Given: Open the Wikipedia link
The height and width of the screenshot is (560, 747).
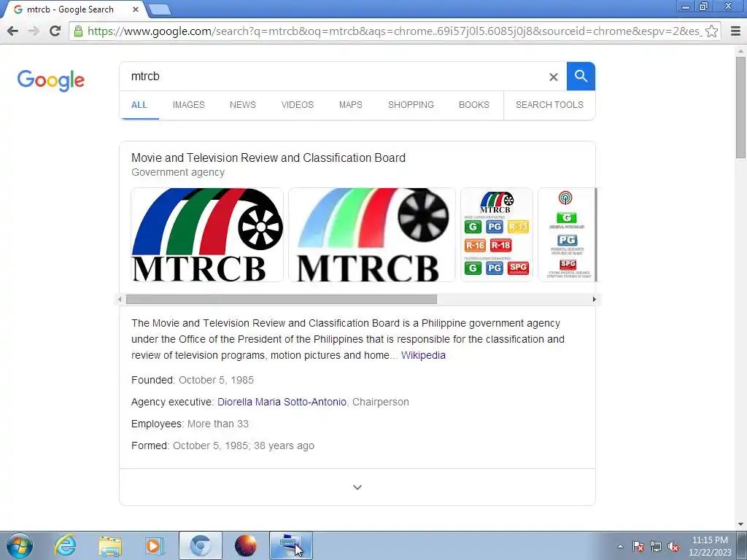Looking at the screenshot, I should (x=423, y=355).
